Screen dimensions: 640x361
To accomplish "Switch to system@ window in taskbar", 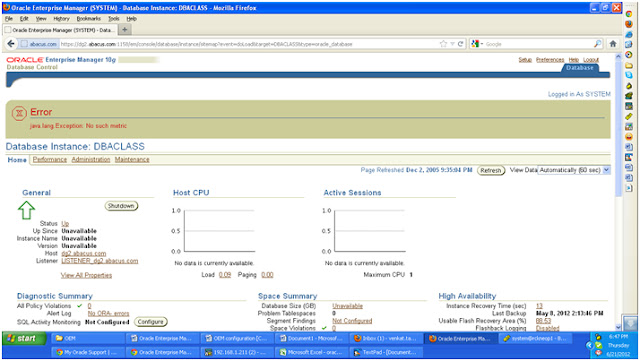I will tap(536, 338).
